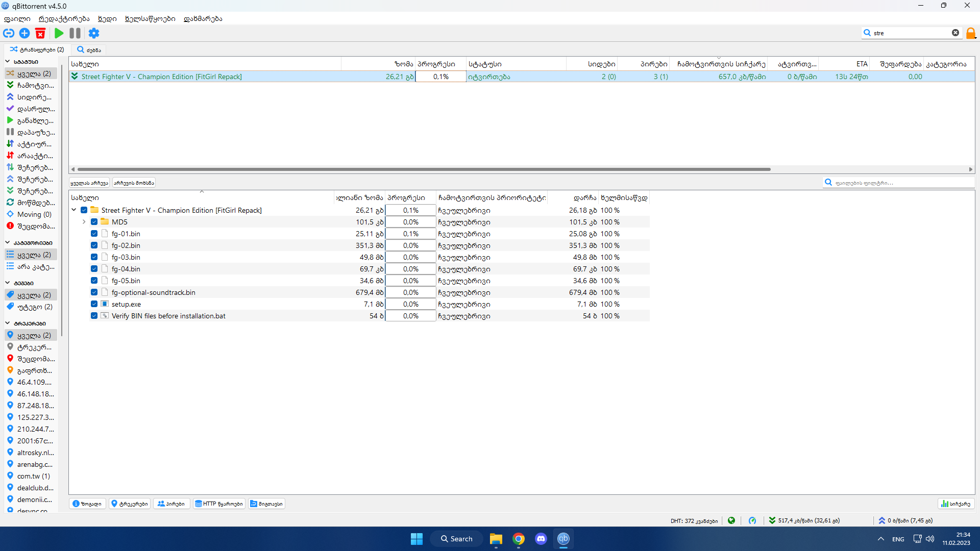Uncheck the fg-03.bin file checkbox
980x551 pixels.
pos(94,257)
